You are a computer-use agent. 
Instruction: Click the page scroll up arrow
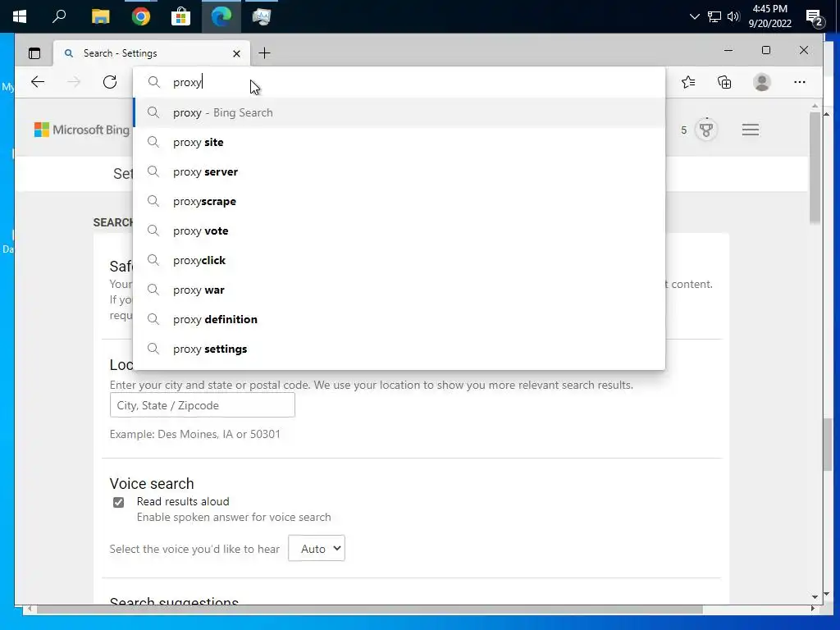815,106
